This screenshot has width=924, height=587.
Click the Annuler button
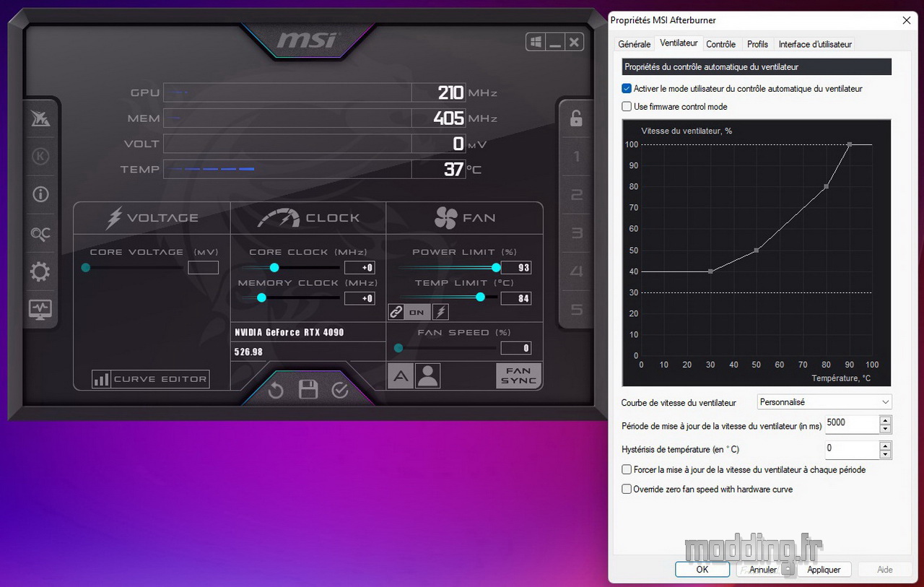pos(763,569)
